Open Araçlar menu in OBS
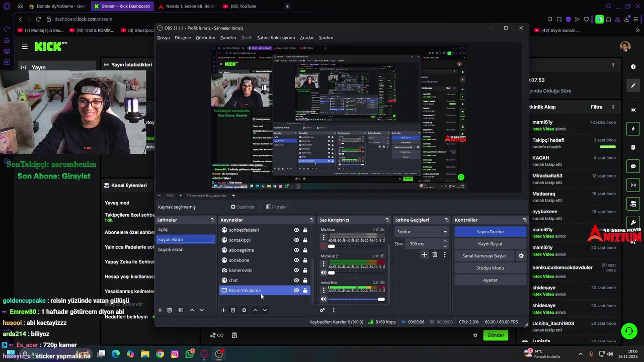The width and height of the screenshot is (644, 362). (307, 38)
